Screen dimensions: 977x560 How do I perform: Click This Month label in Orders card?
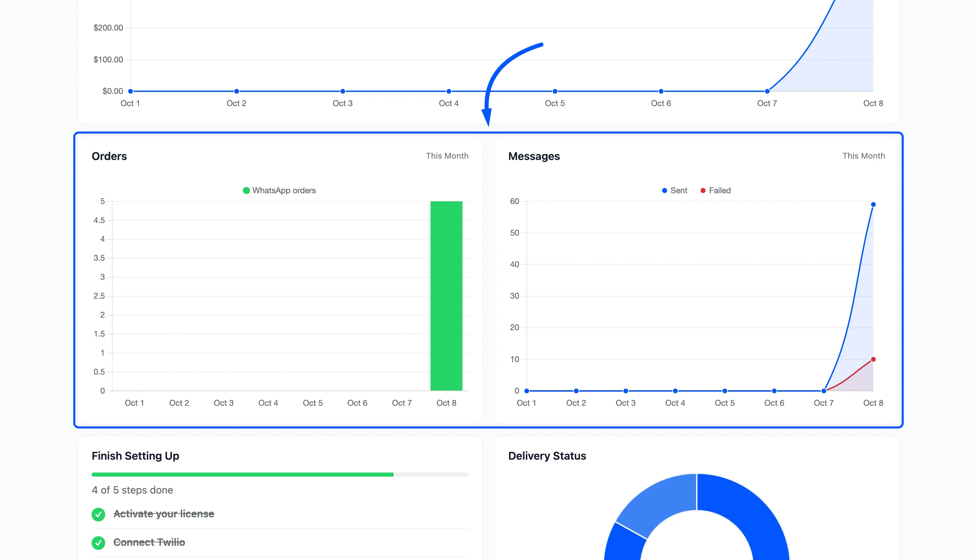pyautogui.click(x=447, y=156)
